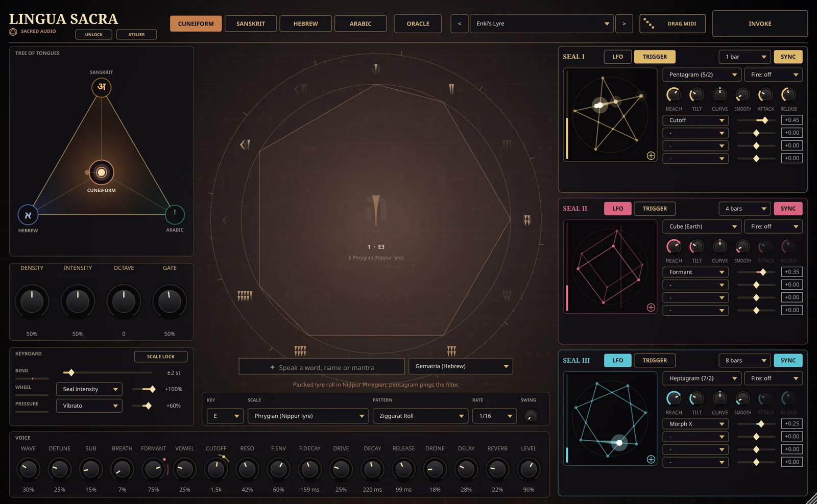Screen dimensions: 817x504
Task: Toggle Seal III Trigger mode
Action: 655,360
